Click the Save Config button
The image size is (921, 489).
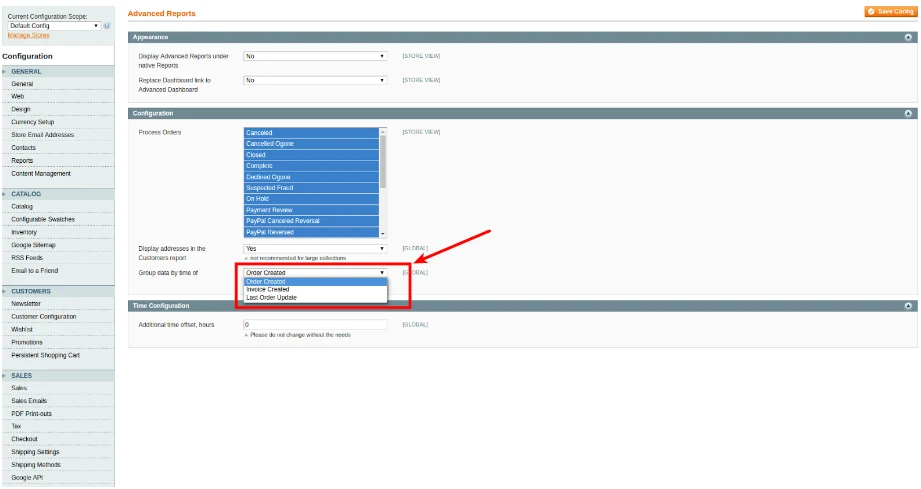[x=890, y=11]
